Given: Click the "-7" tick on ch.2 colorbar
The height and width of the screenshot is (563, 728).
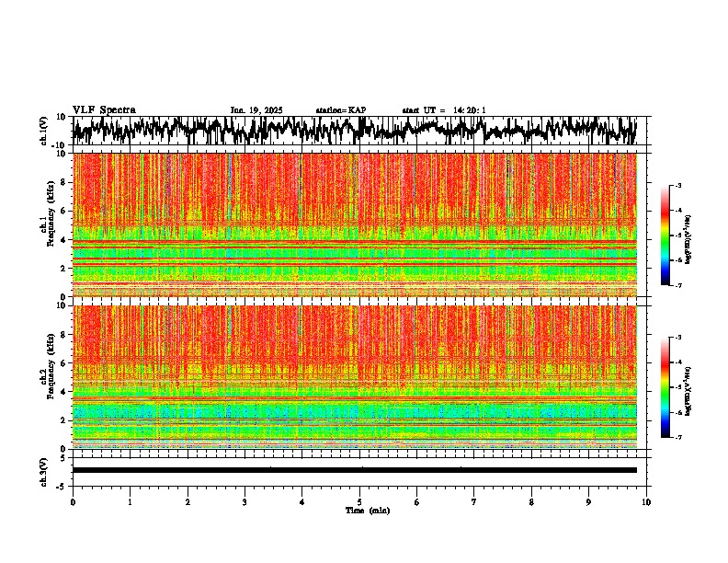Looking at the screenshot, I should pos(677,438).
